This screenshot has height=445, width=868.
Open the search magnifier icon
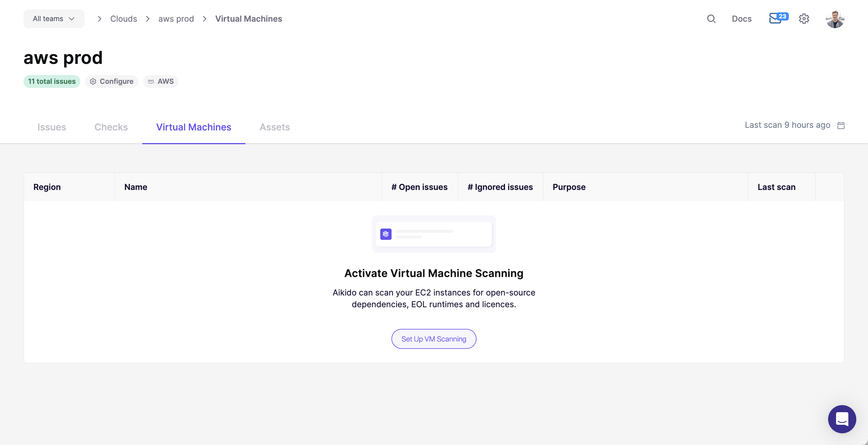click(x=711, y=19)
